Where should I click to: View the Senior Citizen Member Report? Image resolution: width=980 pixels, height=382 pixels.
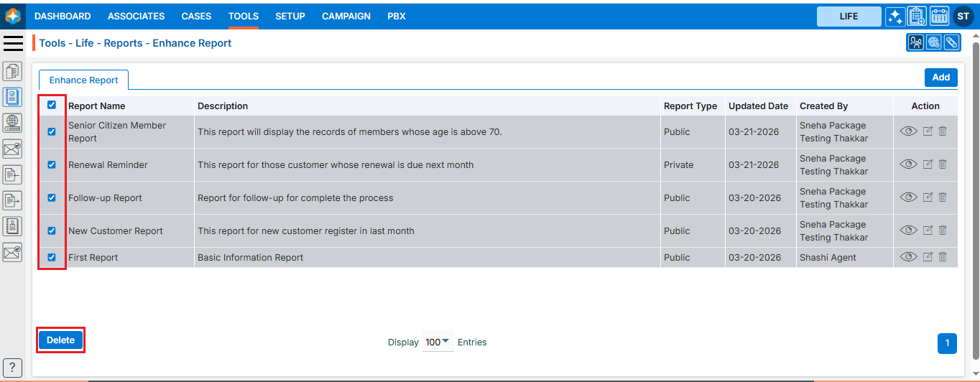coord(908,131)
